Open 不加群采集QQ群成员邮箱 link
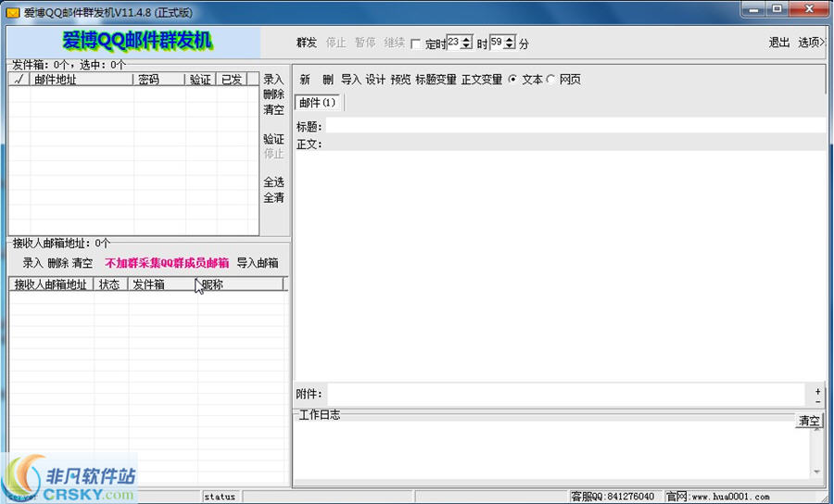 (x=167, y=263)
